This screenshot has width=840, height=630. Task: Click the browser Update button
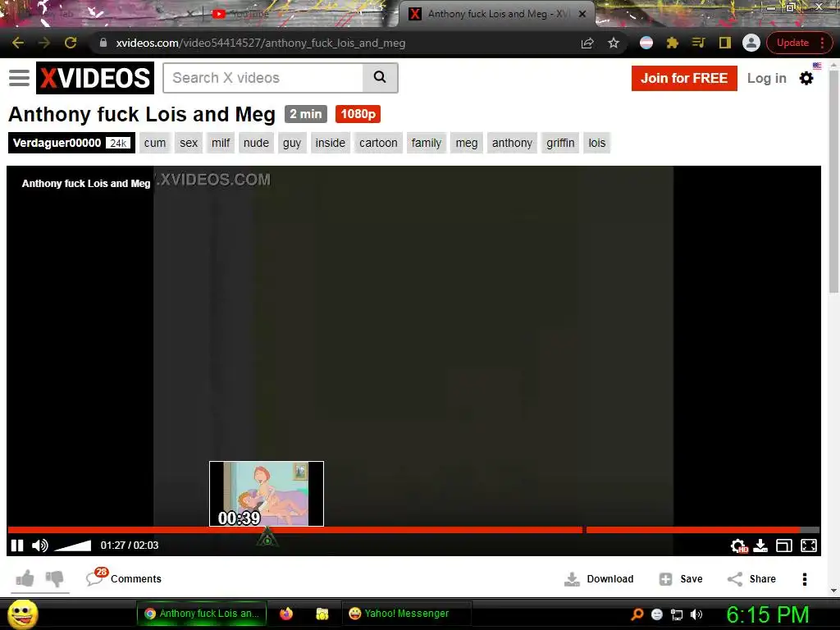click(799, 43)
